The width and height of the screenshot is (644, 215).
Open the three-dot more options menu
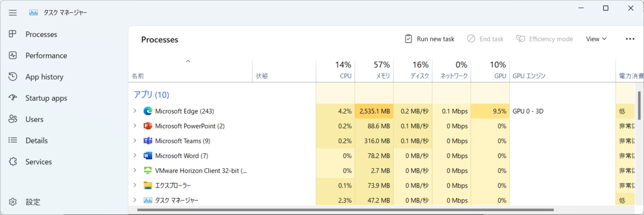click(x=630, y=39)
